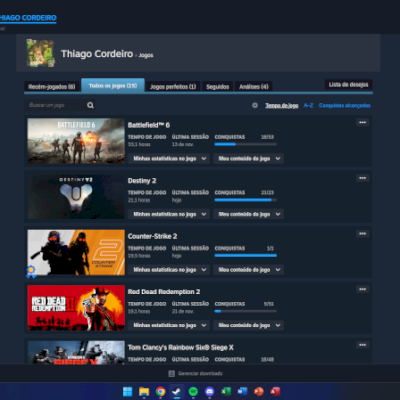Image resolution: width=400 pixels, height=400 pixels.
Task: Click the badge ribbon icon on Counter-Strike 2
Action: pyautogui.click(x=31, y=272)
